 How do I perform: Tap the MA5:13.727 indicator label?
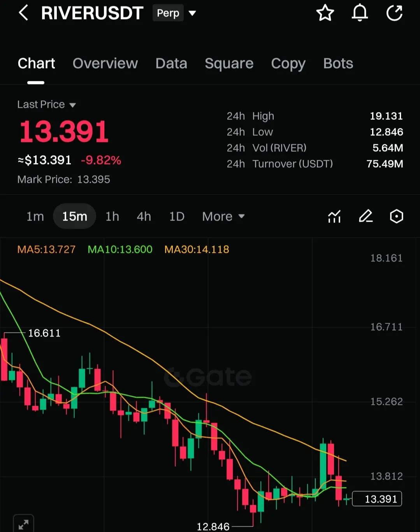[46, 249]
